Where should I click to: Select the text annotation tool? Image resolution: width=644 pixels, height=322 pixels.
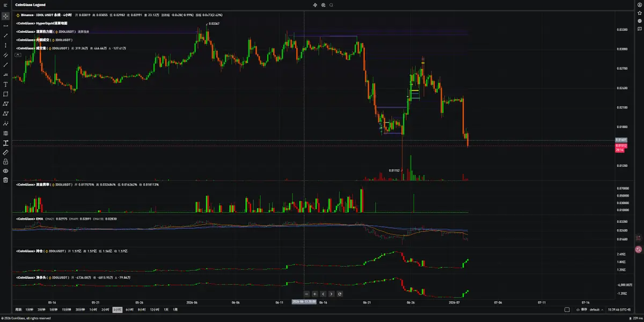coord(5,84)
